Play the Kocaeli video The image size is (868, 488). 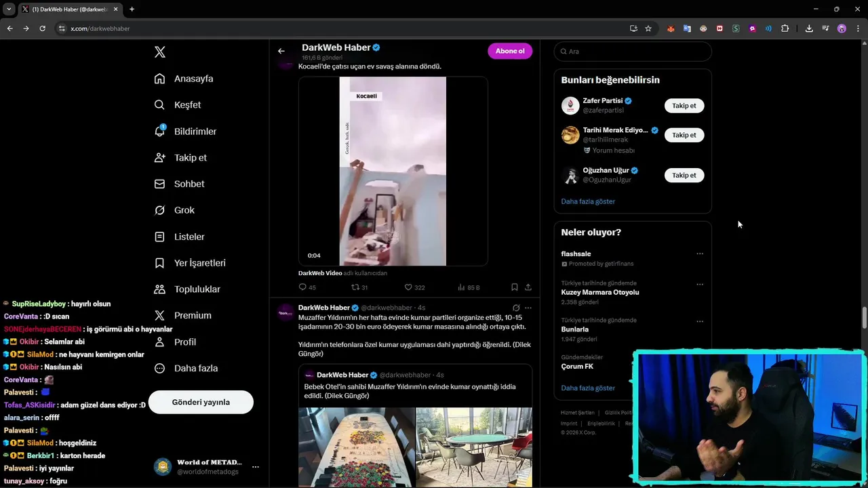pos(393,171)
